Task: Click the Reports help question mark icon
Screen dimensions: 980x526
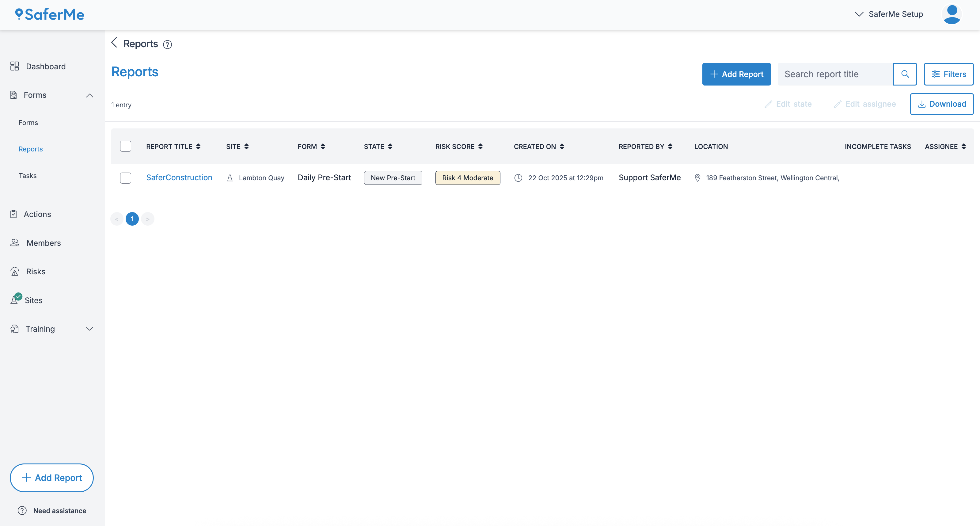Action: 167,44
